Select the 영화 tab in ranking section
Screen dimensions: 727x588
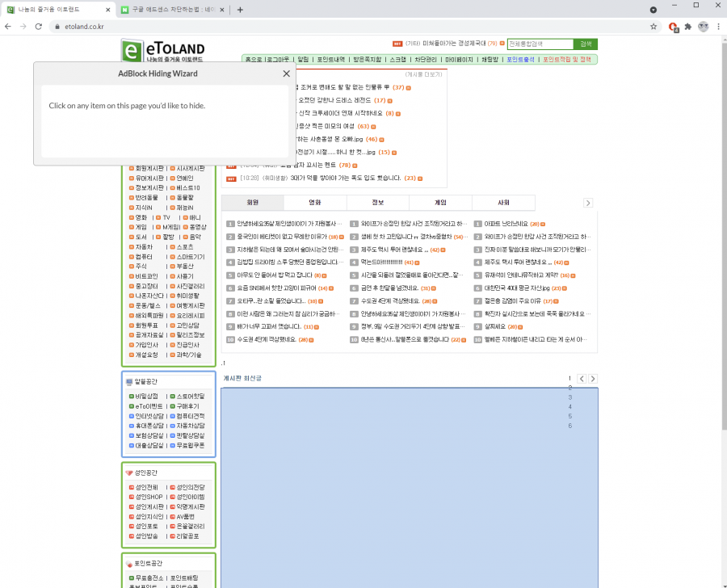315,203
